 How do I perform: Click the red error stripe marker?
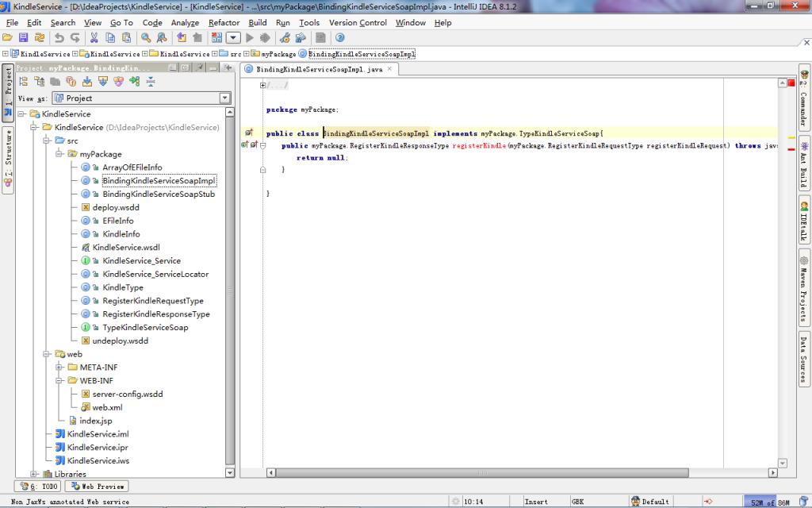coord(791,149)
